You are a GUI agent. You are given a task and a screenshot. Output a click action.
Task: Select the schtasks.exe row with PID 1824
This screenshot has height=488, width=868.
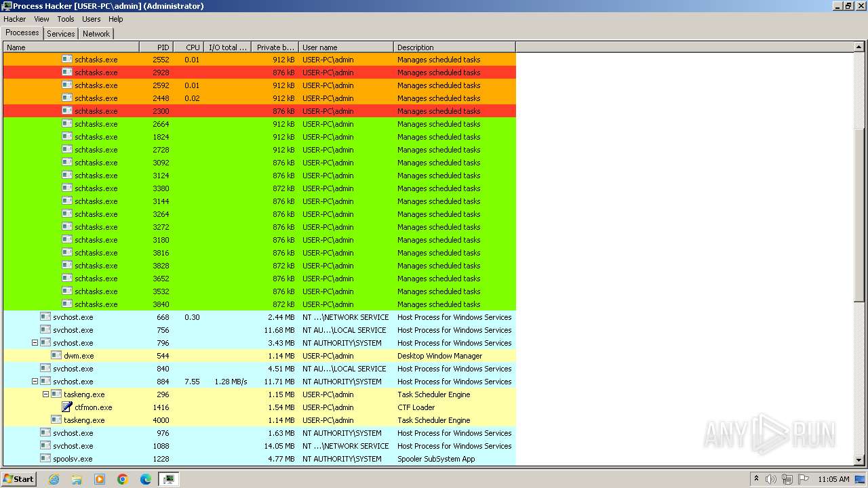(260, 137)
